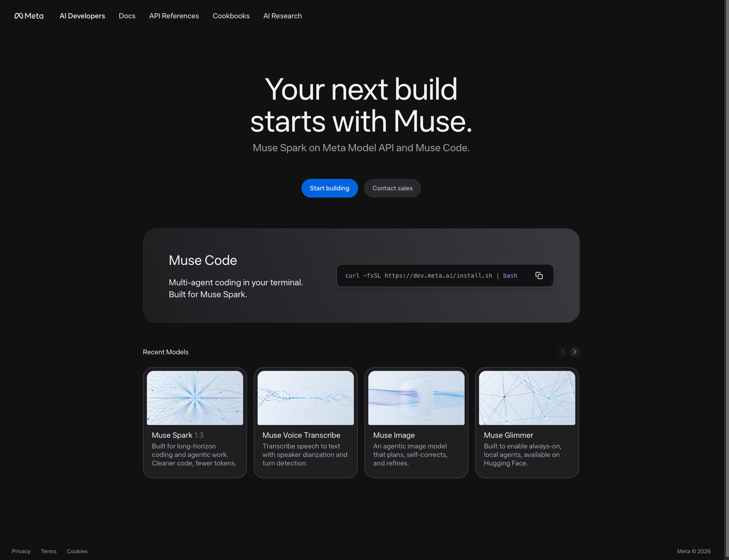Viewport: 729px width, 560px height.
Task: Open the Cookies footer link
Action: tap(77, 551)
